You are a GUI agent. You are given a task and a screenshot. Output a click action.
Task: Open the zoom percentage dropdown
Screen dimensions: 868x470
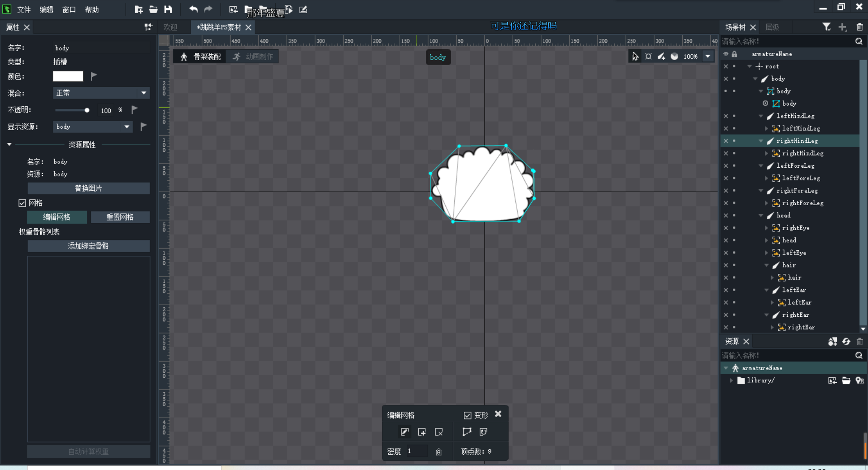coord(708,56)
